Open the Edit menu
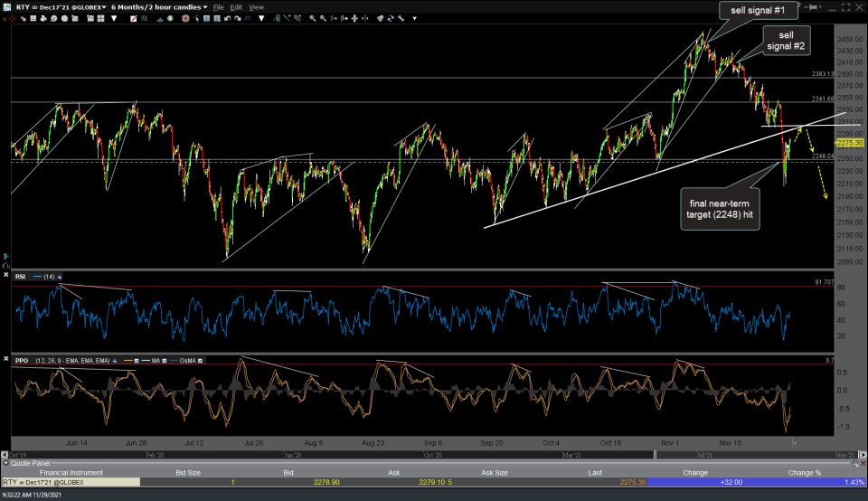This screenshot has width=868, height=501. 238,6
